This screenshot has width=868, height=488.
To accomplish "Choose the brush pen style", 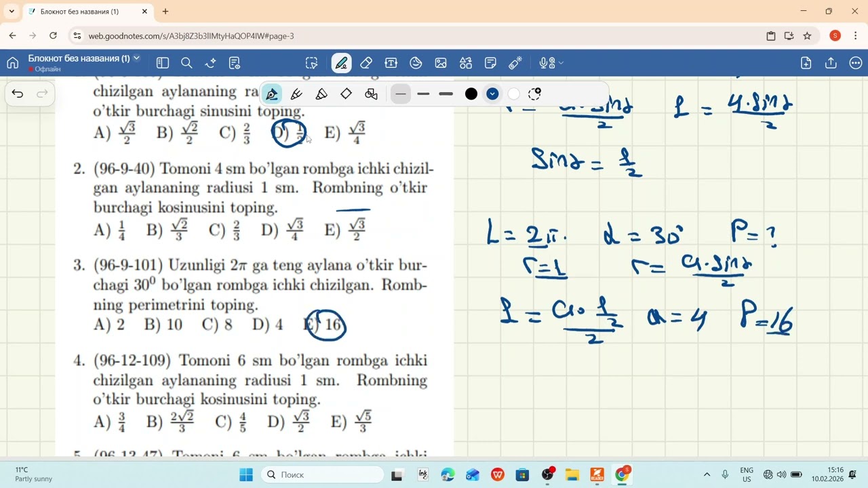I will [x=296, y=94].
